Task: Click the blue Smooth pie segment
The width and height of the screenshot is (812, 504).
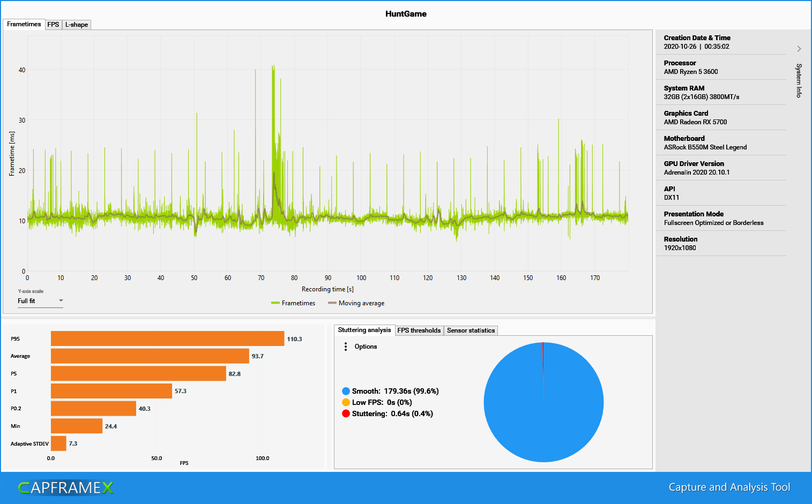Action: [x=543, y=402]
